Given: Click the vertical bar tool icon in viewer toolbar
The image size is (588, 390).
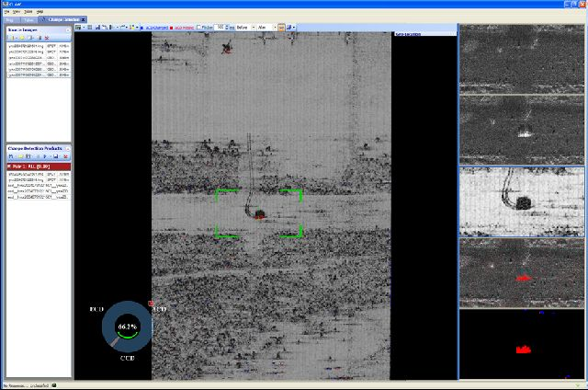Looking at the screenshot, I should [111, 28].
